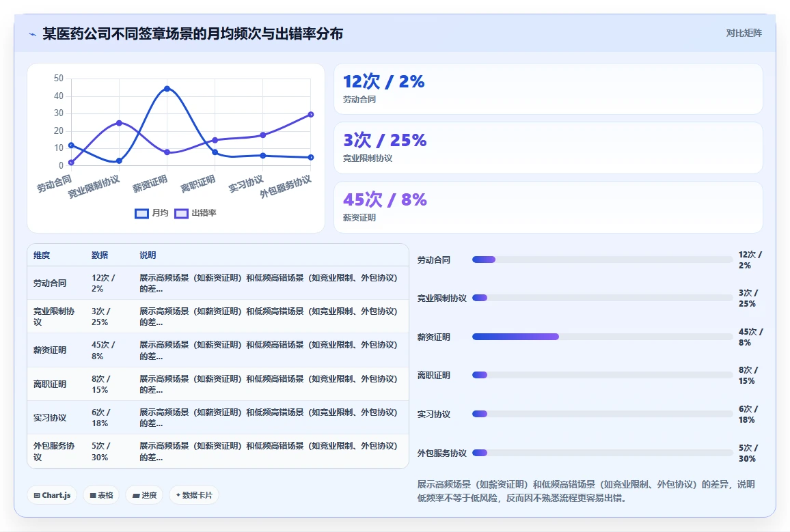Click the 离职证明 progress bar
The height and width of the screenshot is (532, 790).
[602, 375]
